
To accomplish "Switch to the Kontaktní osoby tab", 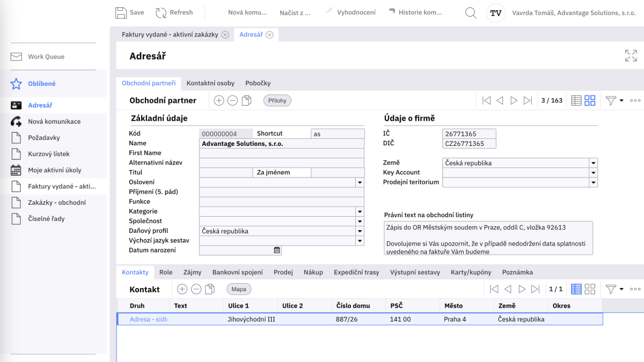I will [x=210, y=83].
